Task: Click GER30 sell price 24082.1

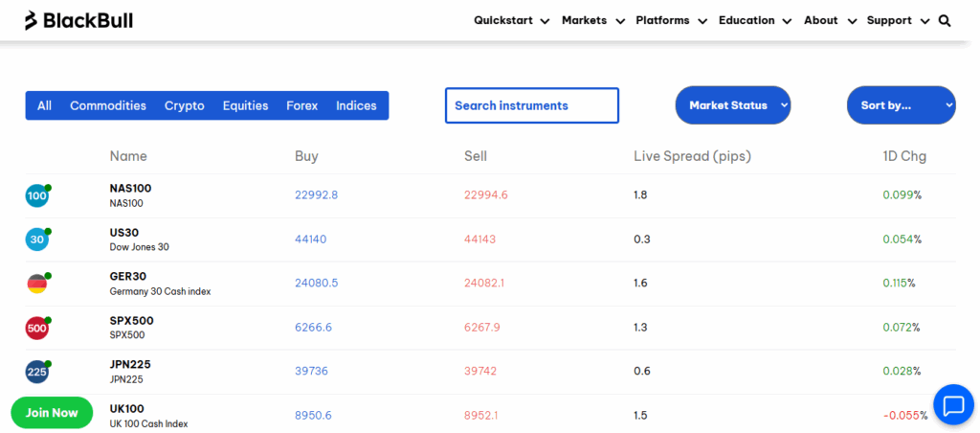Action: [484, 283]
